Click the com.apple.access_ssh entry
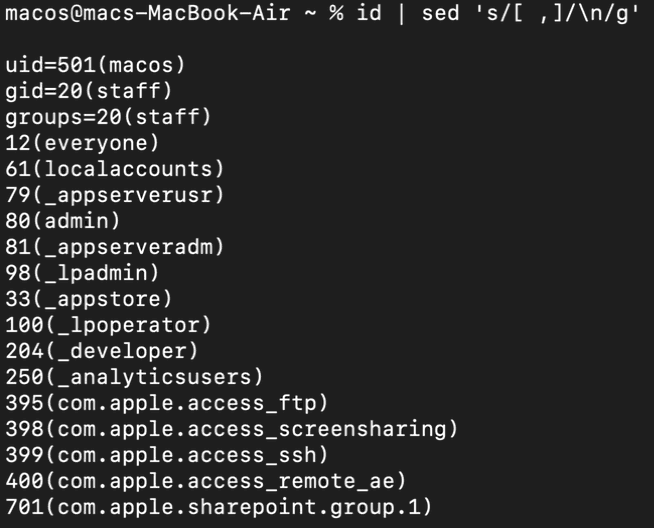 point(167,455)
